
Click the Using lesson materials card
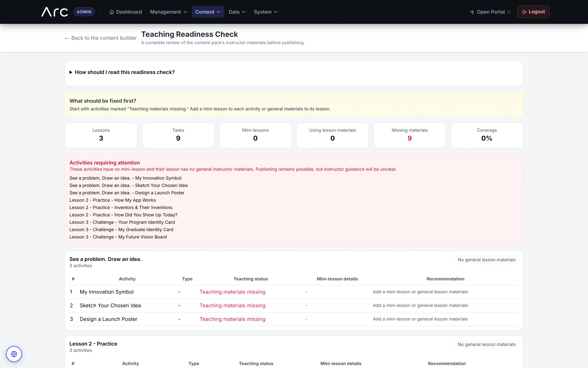click(332, 135)
